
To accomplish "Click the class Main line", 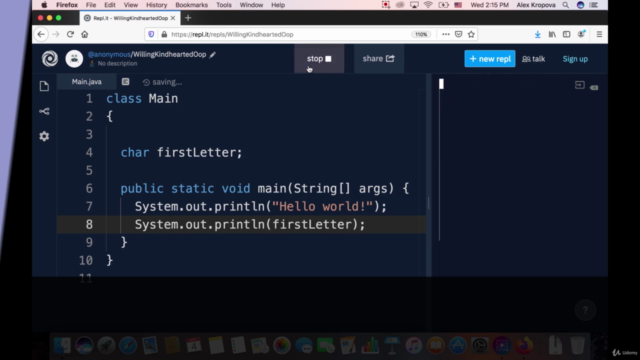I will [142, 99].
